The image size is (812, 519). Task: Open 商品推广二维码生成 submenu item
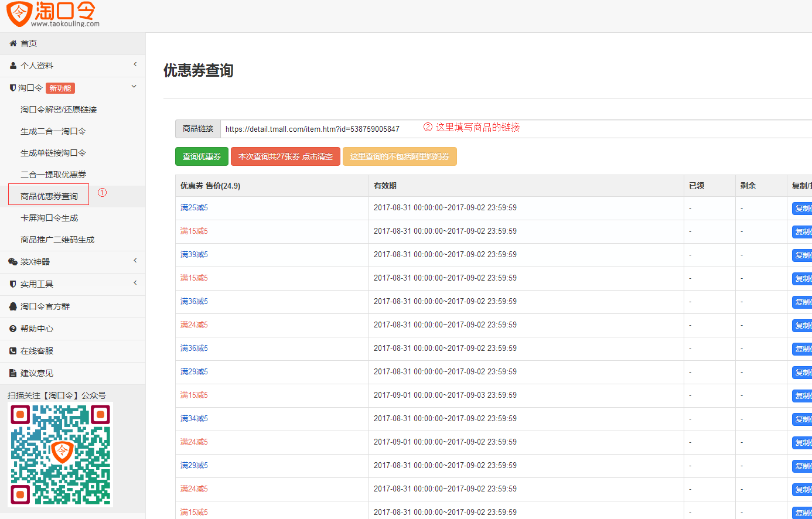coord(57,240)
